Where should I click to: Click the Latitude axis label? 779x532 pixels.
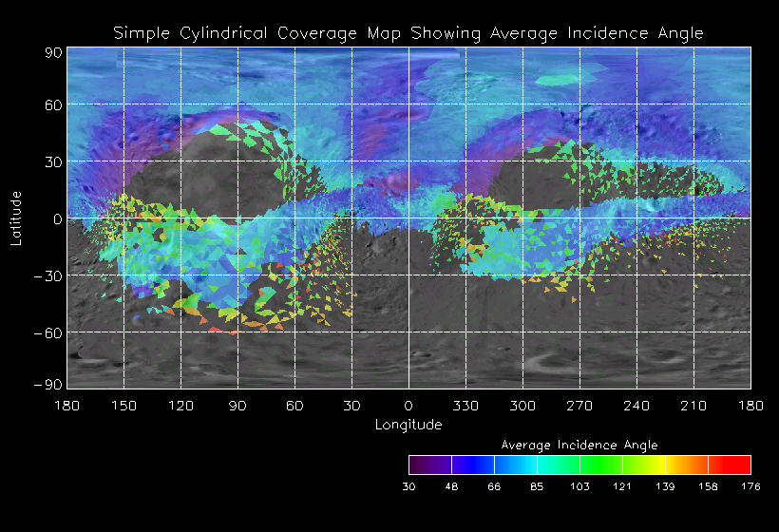point(16,218)
